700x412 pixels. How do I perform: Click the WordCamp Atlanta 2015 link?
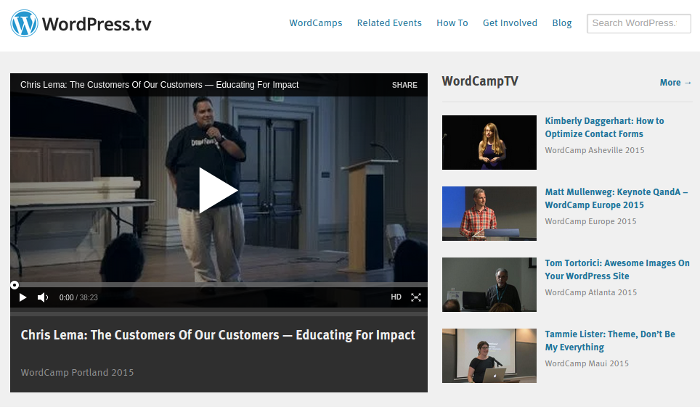[591, 292]
